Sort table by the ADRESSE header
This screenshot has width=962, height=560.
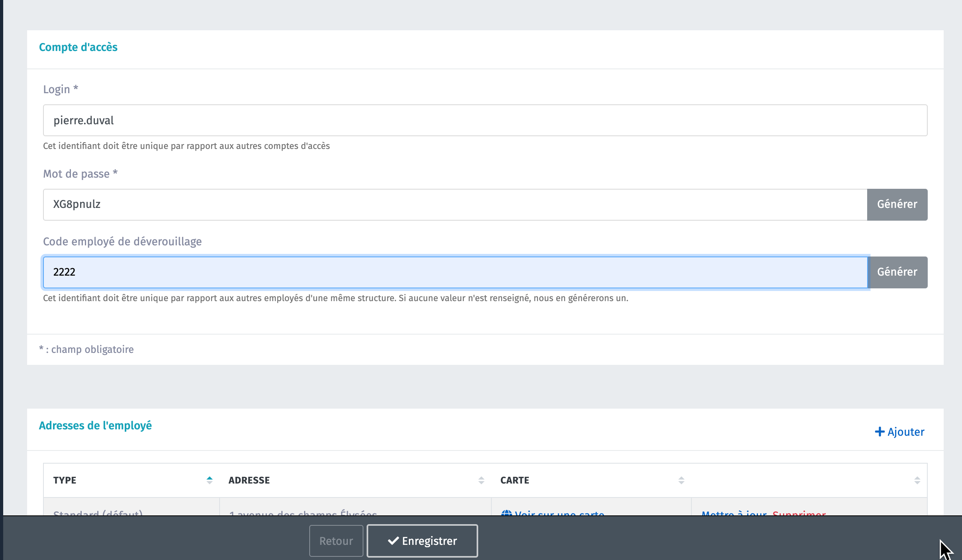[x=249, y=480]
